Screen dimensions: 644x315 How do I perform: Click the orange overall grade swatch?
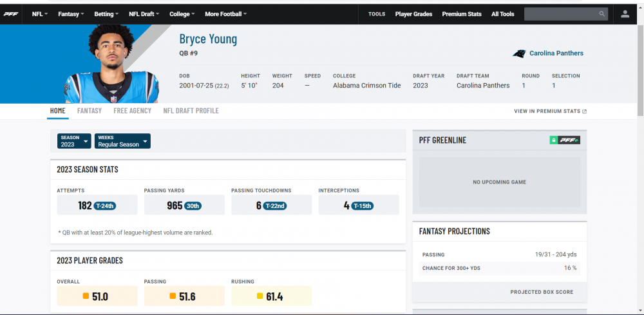click(86, 296)
